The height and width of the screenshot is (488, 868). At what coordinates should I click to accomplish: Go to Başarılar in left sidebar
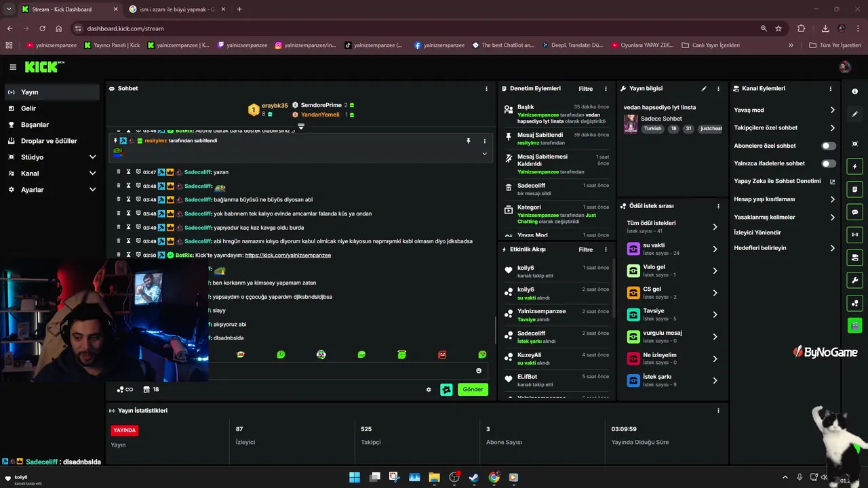52,125
